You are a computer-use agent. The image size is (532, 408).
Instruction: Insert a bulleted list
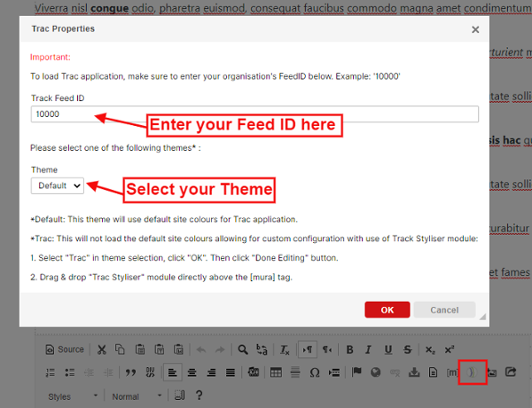69,373
